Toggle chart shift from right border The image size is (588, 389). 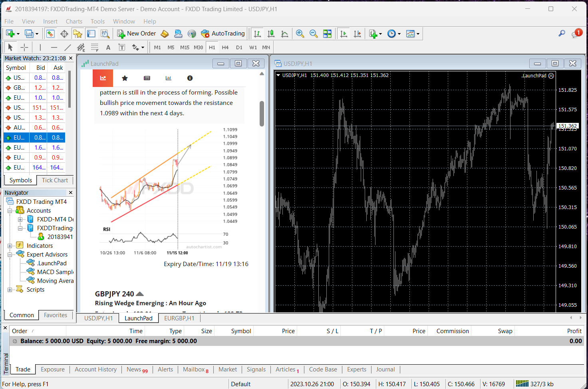pyautogui.click(x=357, y=34)
